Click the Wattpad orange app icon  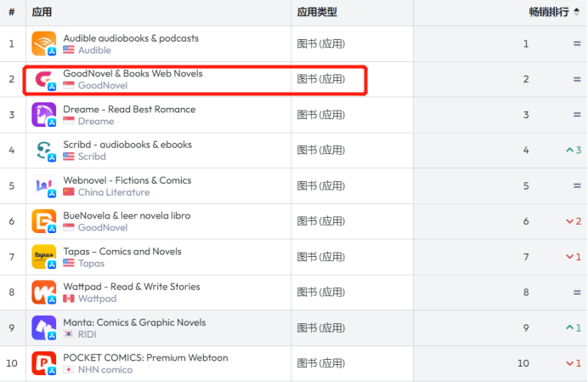(x=44, y=293)
